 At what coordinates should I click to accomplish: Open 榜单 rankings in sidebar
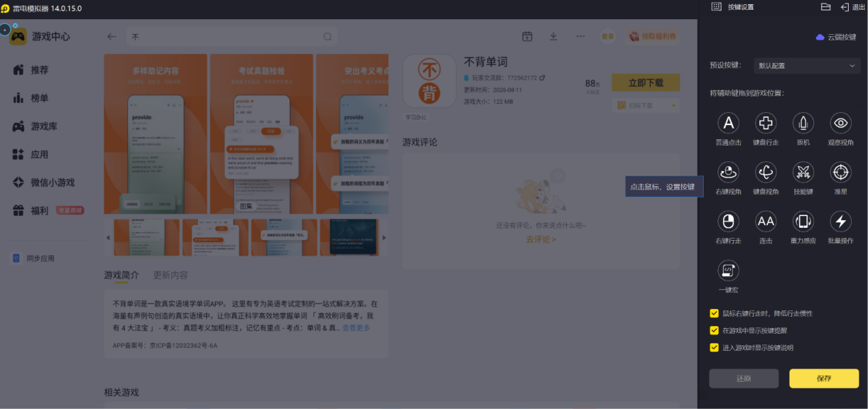[x=31, y=98]
